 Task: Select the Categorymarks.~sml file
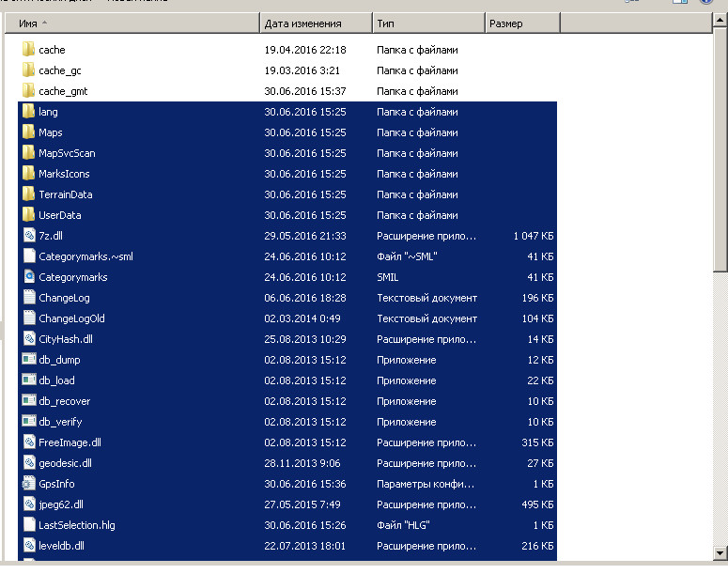pos(85,256)
